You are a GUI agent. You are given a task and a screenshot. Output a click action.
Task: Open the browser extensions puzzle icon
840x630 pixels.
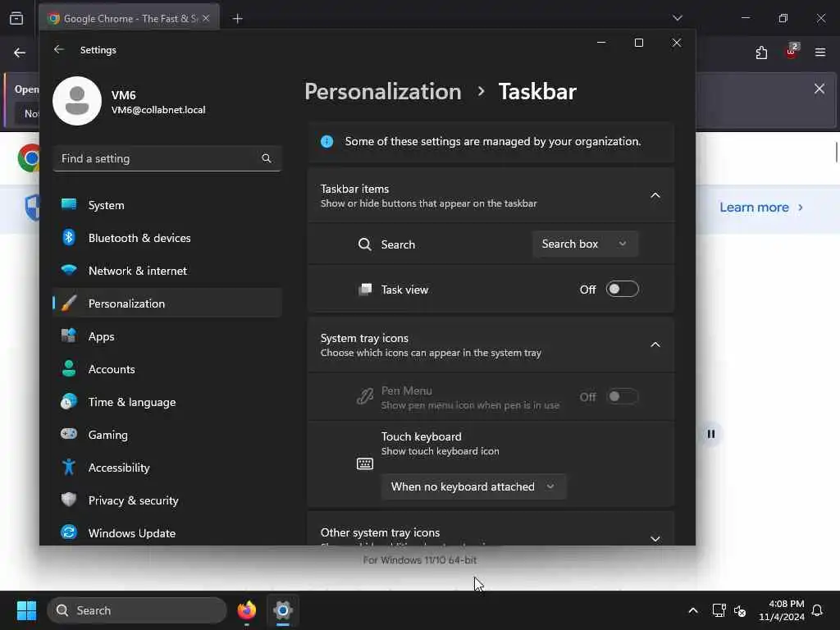(x=761, y=52)
